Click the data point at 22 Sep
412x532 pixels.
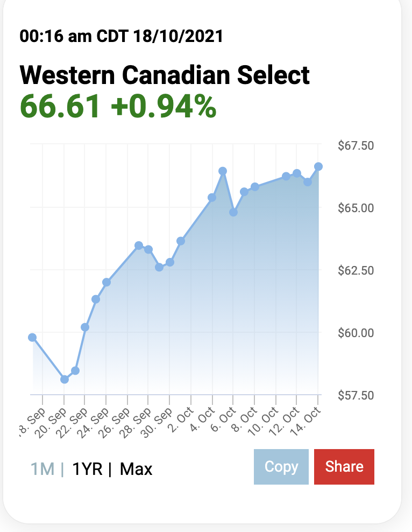[84, 327]
